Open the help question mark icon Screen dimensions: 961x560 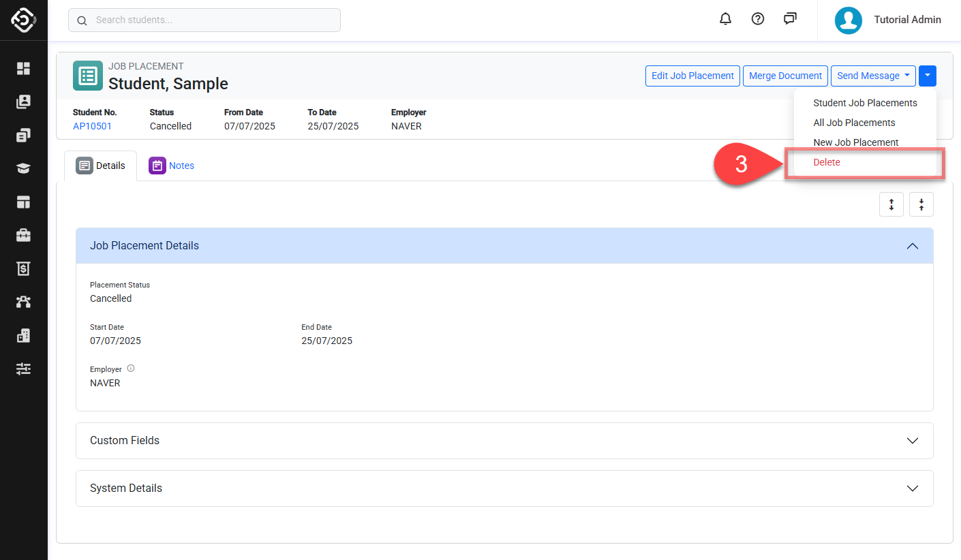click(x=757, y=19)
